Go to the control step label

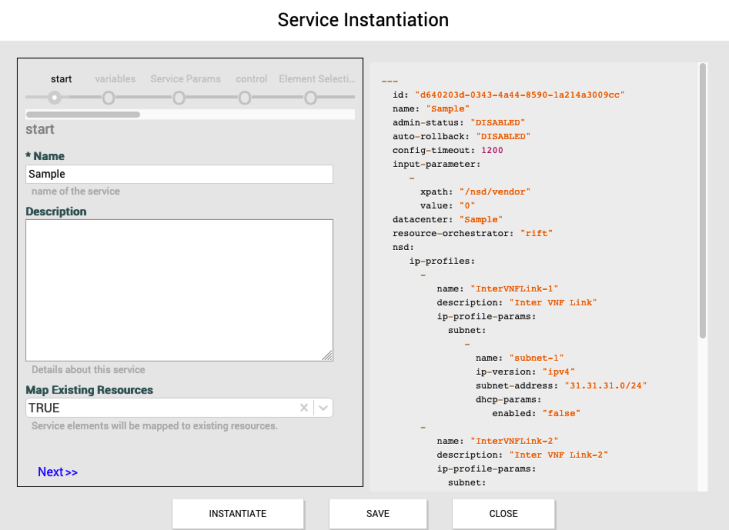(x=251, y=79)
